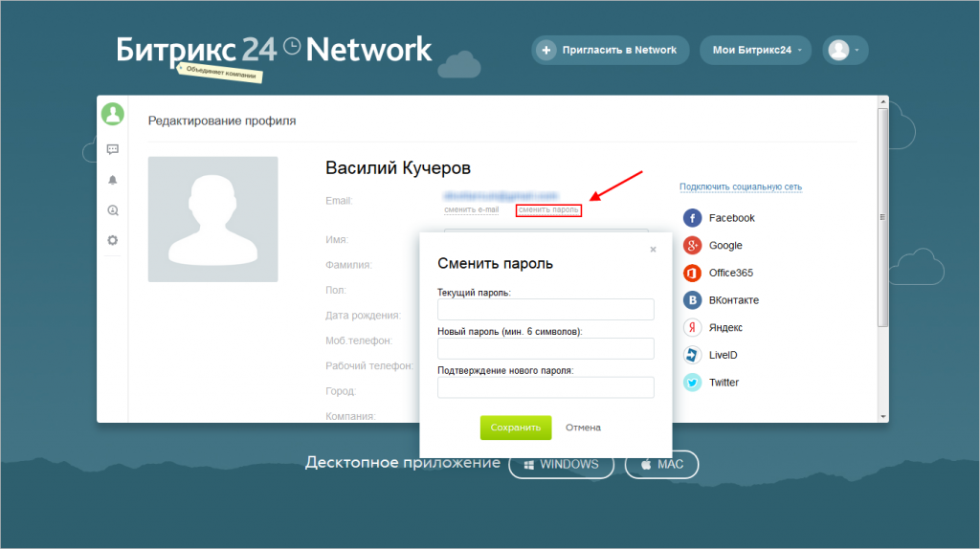This screenshot has height=549, width=980.
Task: Click the Моб.телефон label
Action: (x=359, y=340)
